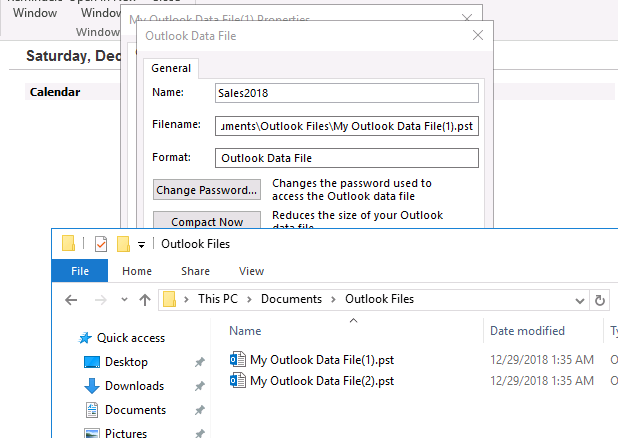The image size is (618, 438).
Task: Select Documents in Quick access list
Action: click(135, 410)
